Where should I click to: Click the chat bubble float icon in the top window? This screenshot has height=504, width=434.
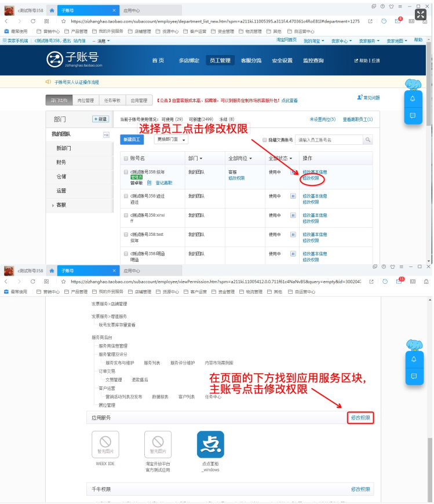point(413,115)
